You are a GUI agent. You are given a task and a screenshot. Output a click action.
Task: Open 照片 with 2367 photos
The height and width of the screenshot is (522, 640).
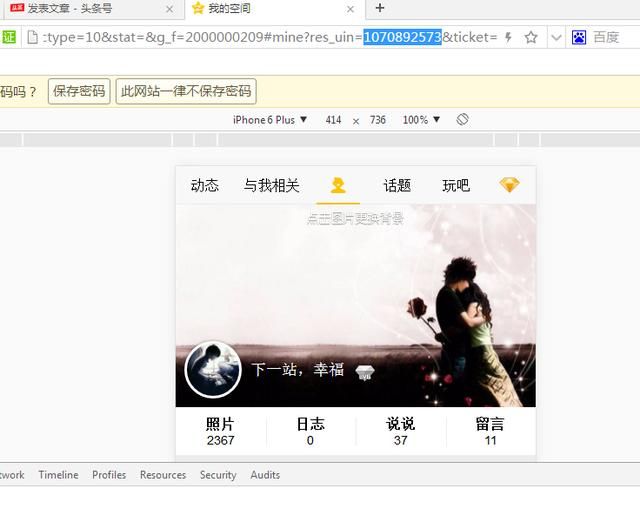pyautogui.click(x=220, y=431)
